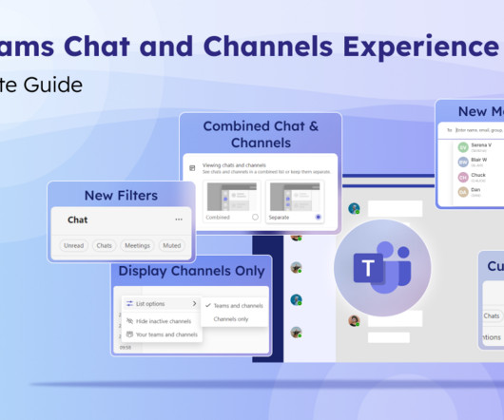Click the Viewing chats and channels icon
The height and width of the screenshot is (420, 504).
click(x=192, y=168)
